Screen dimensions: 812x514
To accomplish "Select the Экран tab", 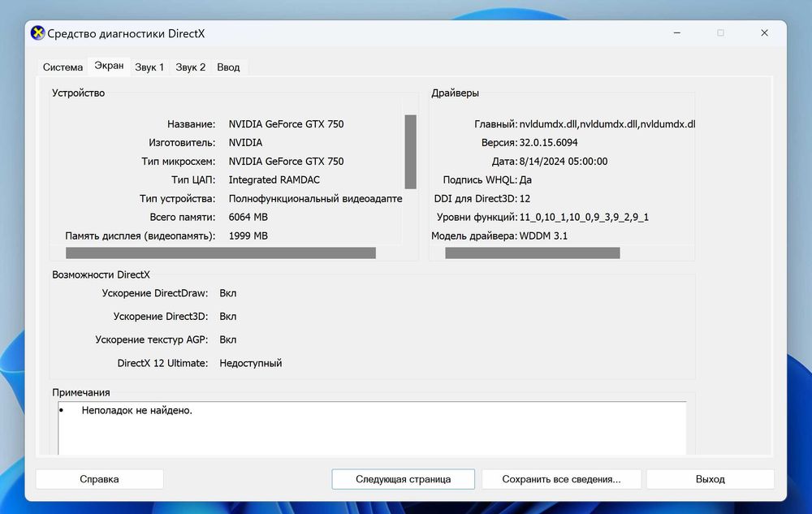I will 109,66.
